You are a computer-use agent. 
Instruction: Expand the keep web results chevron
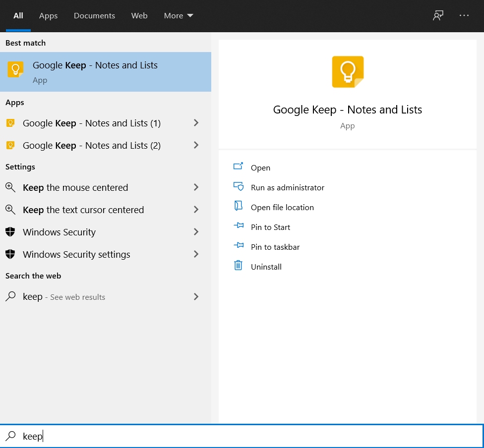tap(196, 296)
